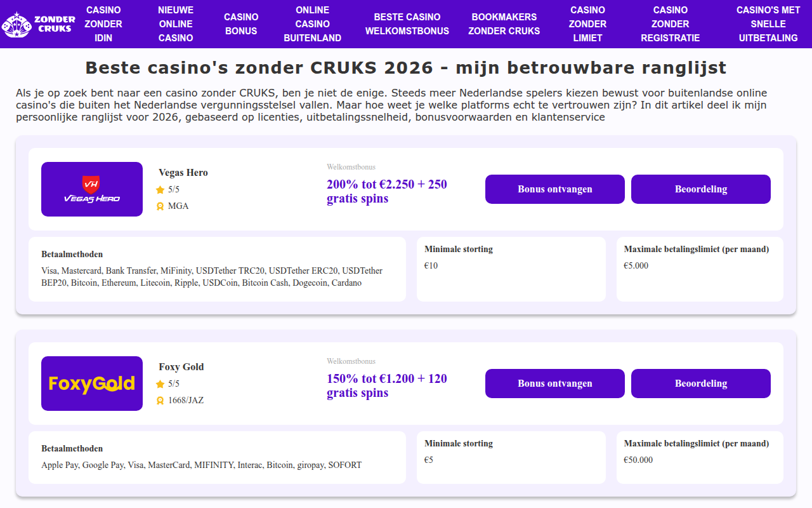
Task: Click the €10 minimale storting value
Action: (x=431, y=265)
